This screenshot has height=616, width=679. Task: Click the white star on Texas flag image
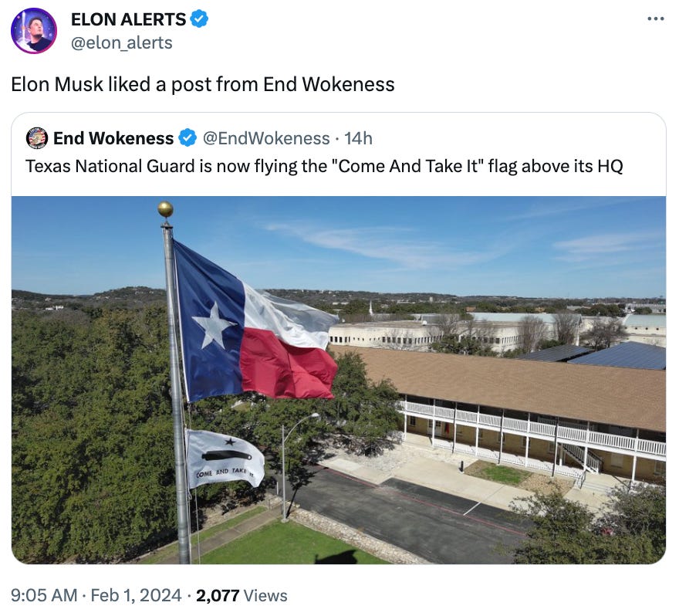[214, 326]
